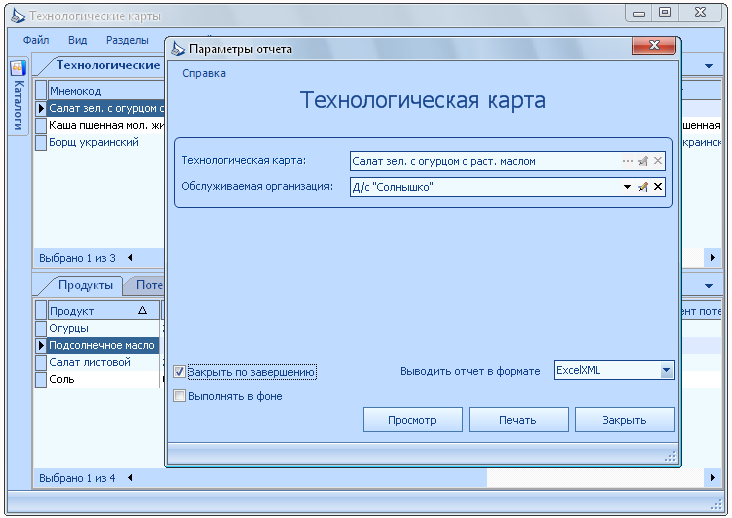Open the Каталоги side panel
Viewport: 732px width, 518px height.
18,96
